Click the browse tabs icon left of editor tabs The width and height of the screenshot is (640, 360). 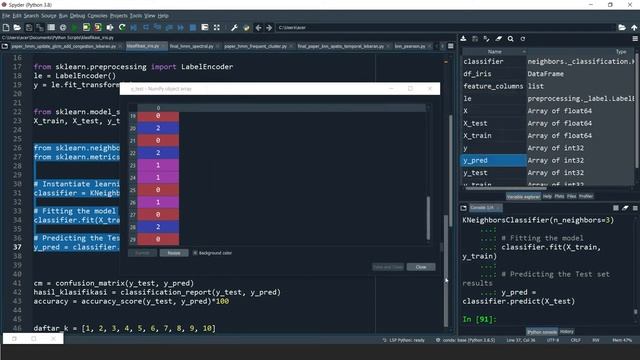coord(5,46)
